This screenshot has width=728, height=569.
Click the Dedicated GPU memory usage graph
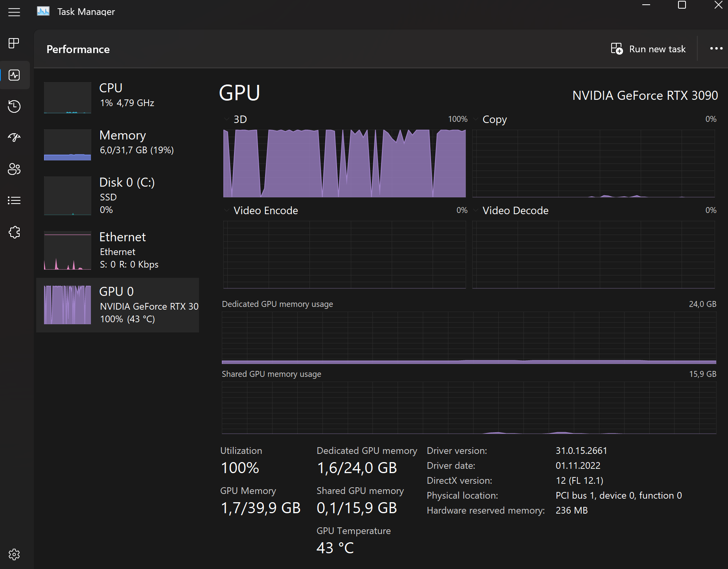click(x=469, y=338)
